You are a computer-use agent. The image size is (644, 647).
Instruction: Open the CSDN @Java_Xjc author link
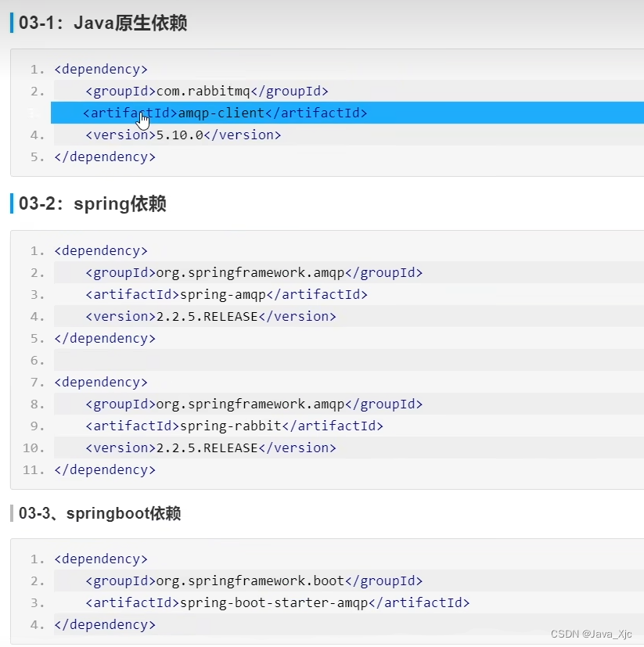point(585,633)
